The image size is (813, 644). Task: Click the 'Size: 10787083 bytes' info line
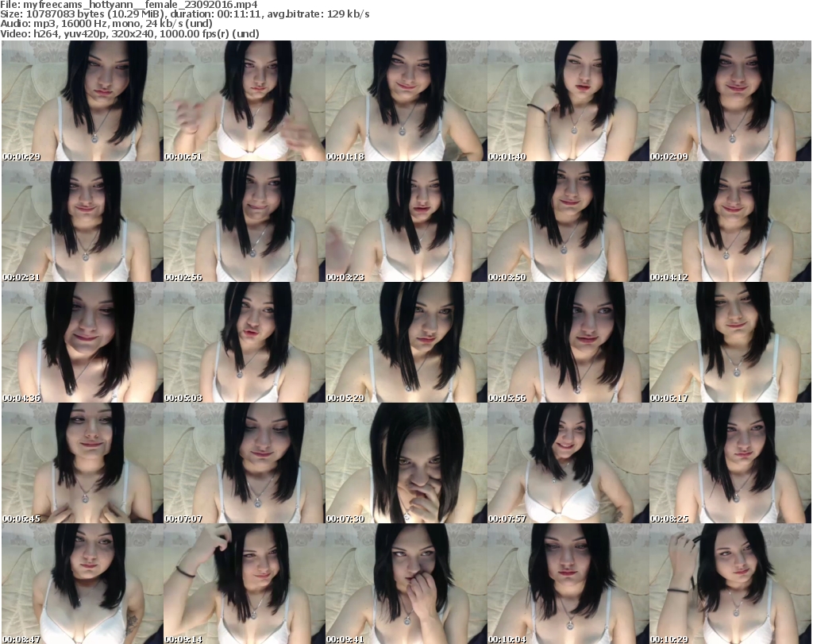[x=184, y=14]
